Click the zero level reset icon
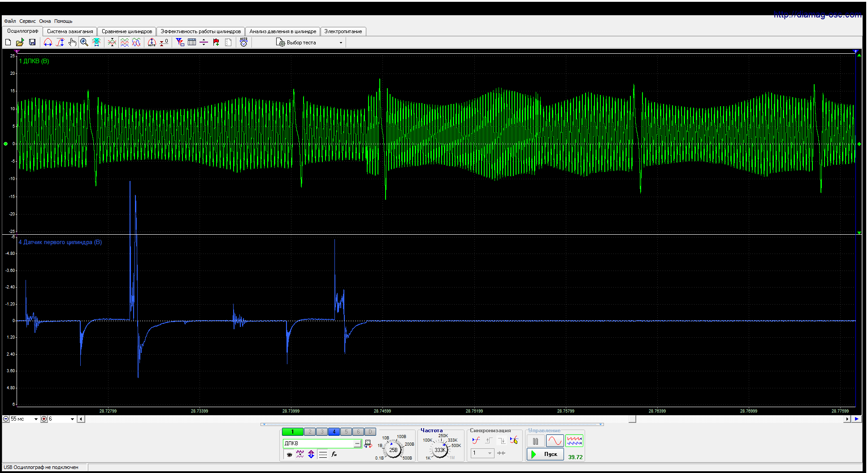The height and width of the screenshot is (473, 868). pyautogui.click(x=164, y=42)
